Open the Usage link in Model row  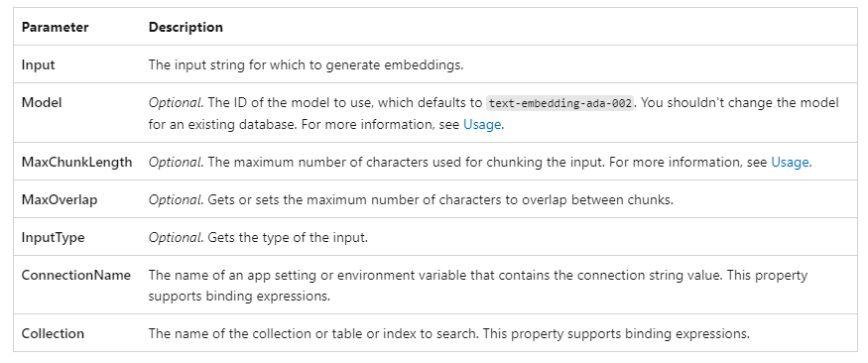[x=481, y=125]
